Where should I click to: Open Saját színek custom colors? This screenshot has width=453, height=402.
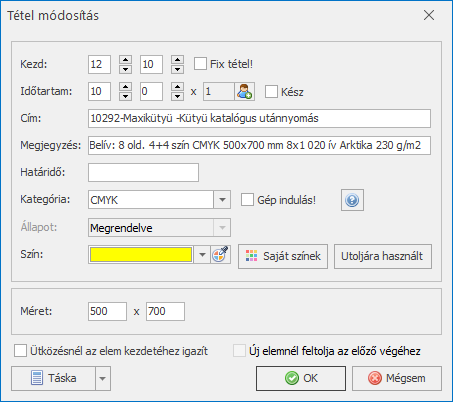pyautogui.click(x=283, y=256)
